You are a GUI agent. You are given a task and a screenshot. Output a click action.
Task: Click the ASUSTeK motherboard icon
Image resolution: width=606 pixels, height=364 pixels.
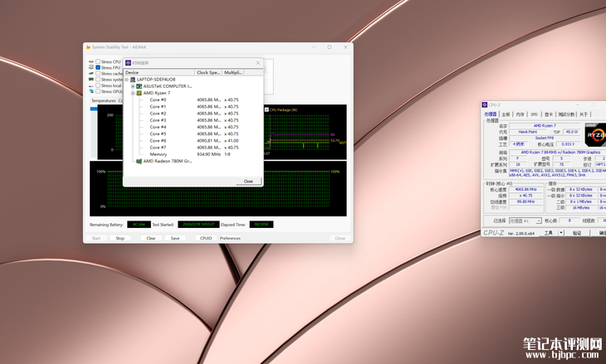tap(139, 86)
